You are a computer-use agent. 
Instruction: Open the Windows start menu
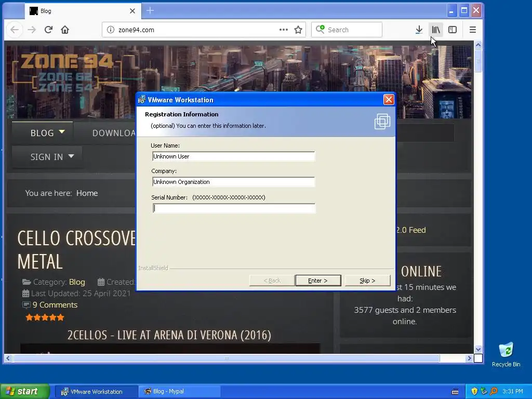click(24, 391)
